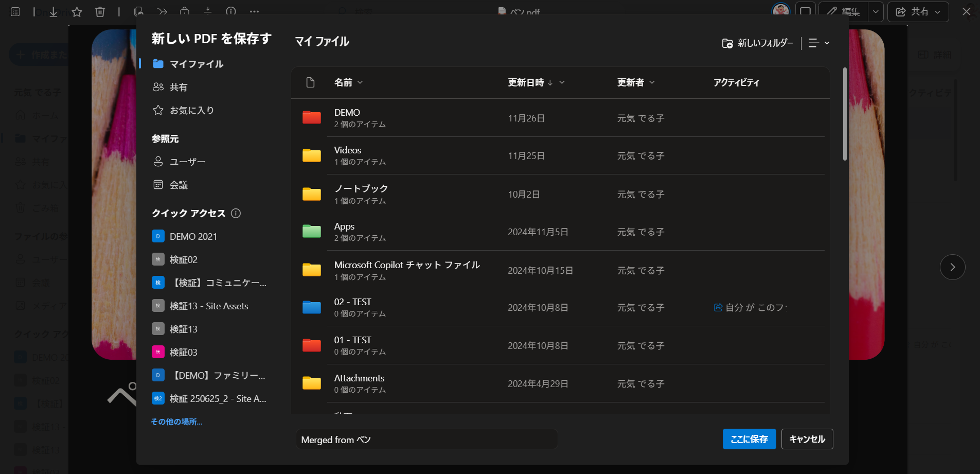Click the info icon beside クイック アクセス

click(236, 213)
